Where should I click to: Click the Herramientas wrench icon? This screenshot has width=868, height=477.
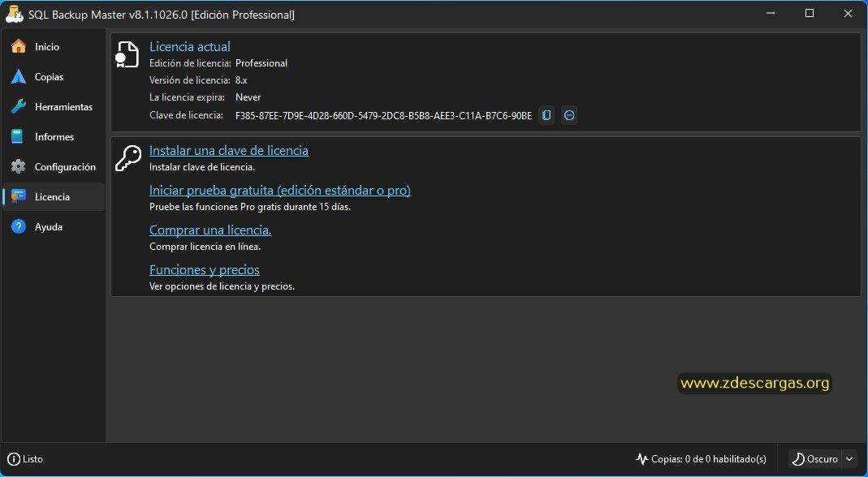18,107
